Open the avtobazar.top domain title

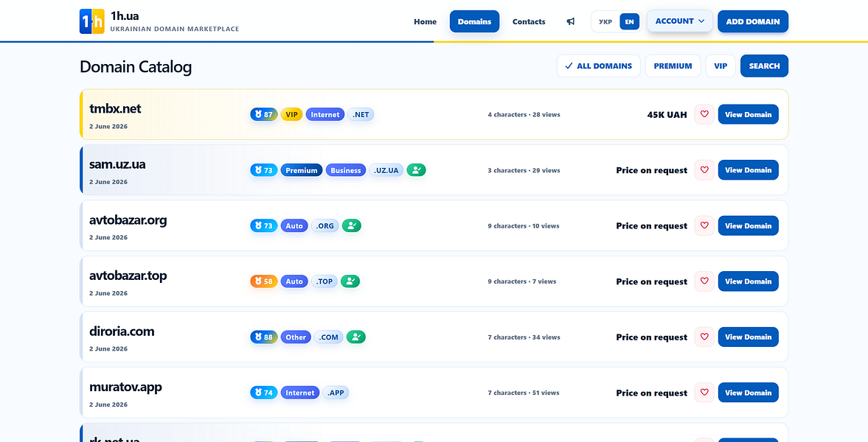coord(128,276)
